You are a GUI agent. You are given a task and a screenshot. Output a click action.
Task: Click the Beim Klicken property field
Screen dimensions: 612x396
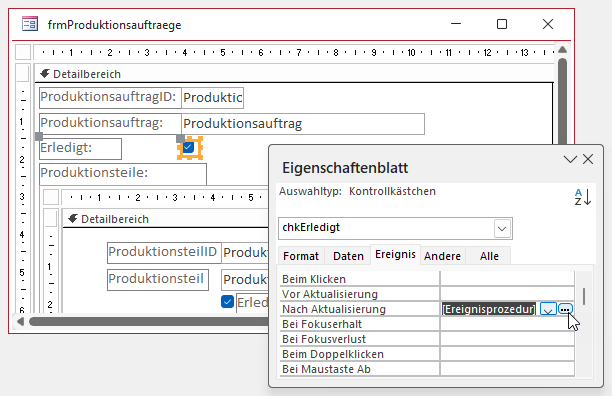point(507,279)
